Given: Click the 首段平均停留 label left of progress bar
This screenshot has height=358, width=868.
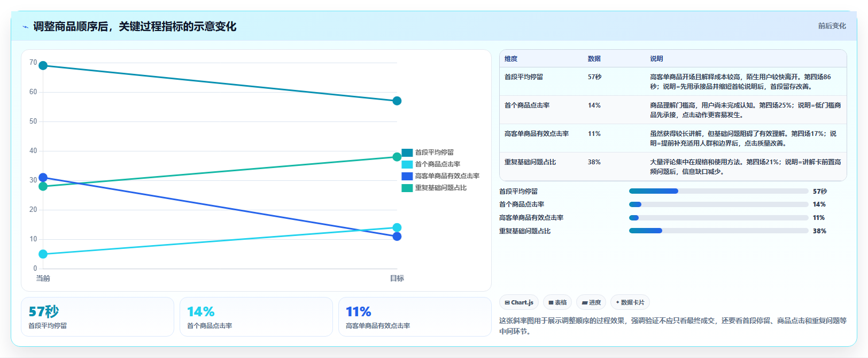Looking at the screenshot, I should coord(518,192).
